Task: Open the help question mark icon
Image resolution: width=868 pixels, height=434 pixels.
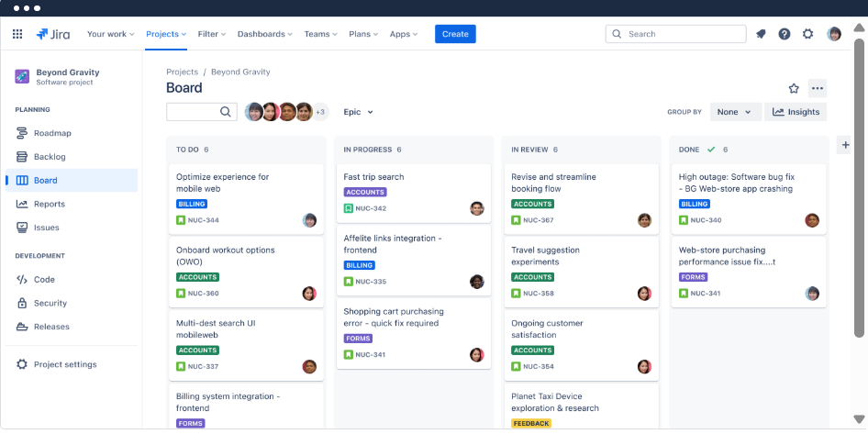Action: click(785, 34)
